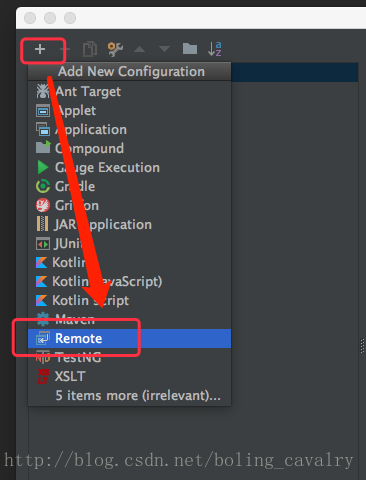Select the highlighted Remote configuration
Image resolution: width=366 pixels, height=480 pixels.
[130, 338]
